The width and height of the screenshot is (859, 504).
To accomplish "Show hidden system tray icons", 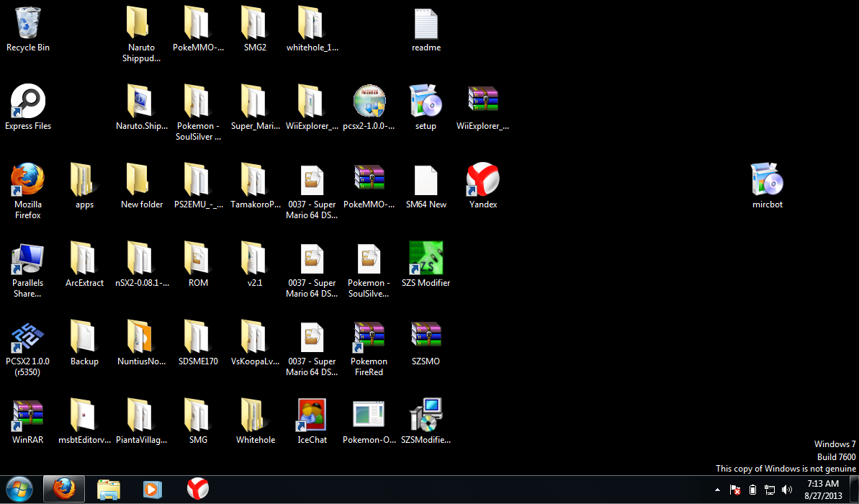I will 717,490.
